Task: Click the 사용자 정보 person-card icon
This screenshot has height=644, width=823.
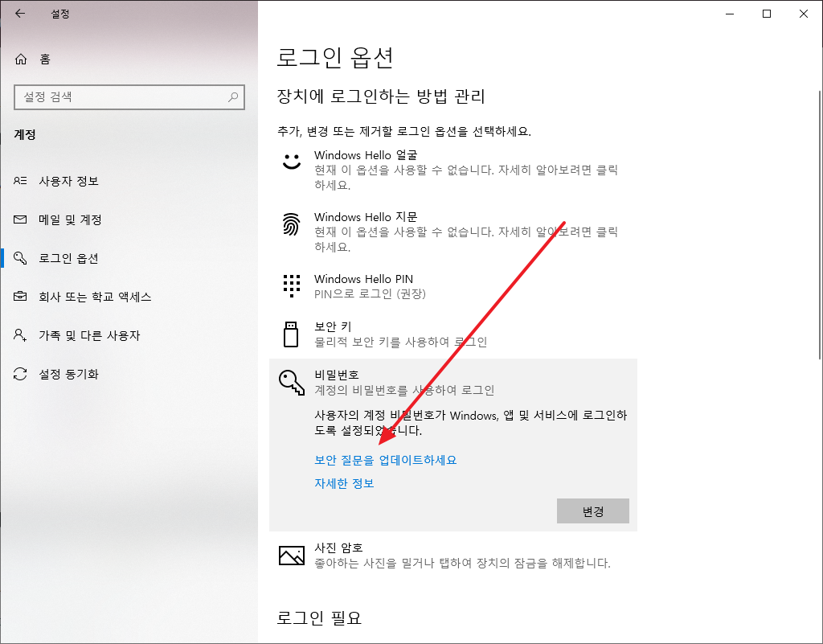Action: 20,181
